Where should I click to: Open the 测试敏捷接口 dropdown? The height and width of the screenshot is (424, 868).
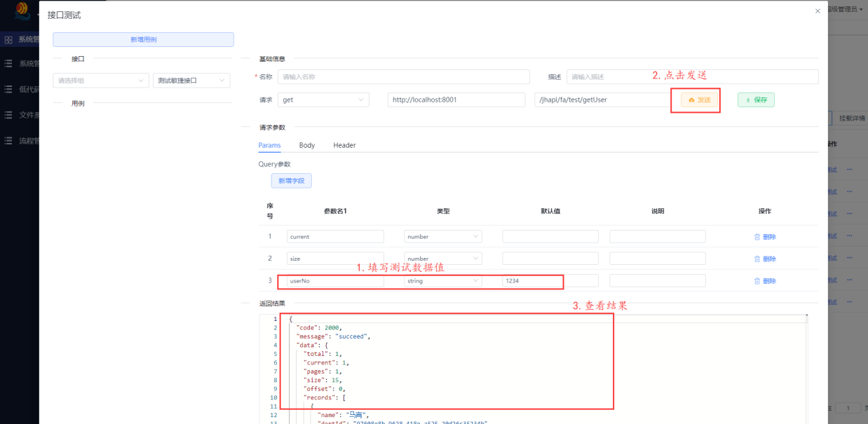(191, 81)
